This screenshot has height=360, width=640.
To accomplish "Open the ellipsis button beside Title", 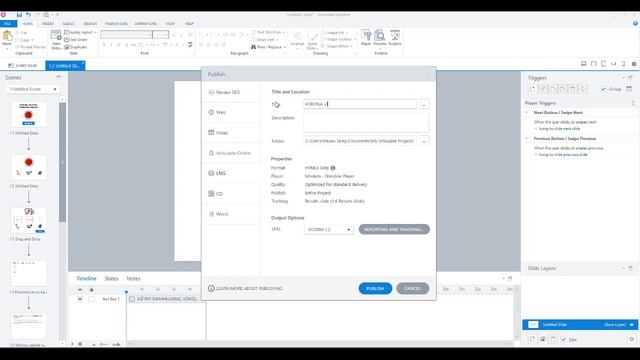I will coord(424,104).
